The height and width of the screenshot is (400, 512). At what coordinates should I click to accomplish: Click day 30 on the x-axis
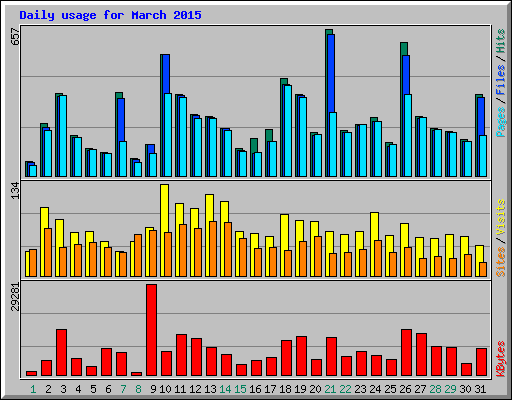click(x=465, y=389)
